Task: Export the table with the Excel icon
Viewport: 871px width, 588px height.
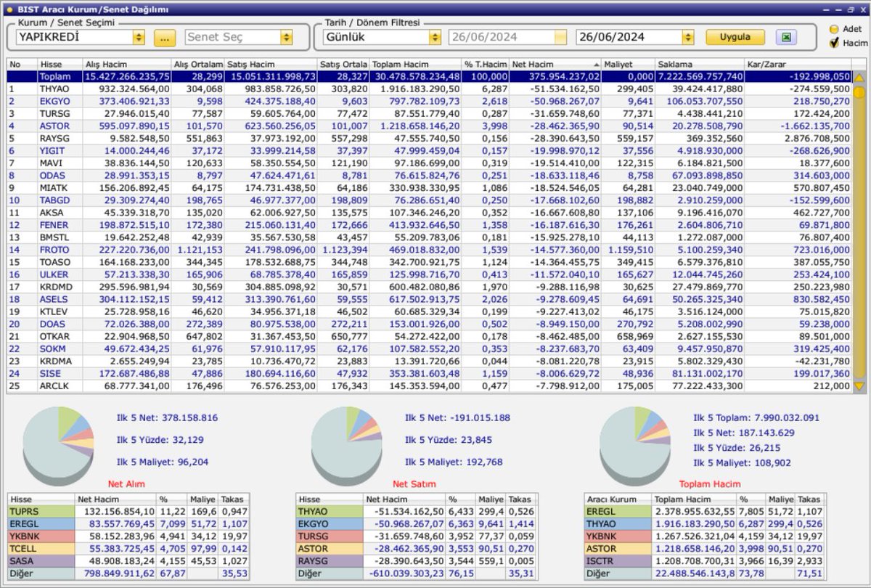Action: click(x=786, y=37)
